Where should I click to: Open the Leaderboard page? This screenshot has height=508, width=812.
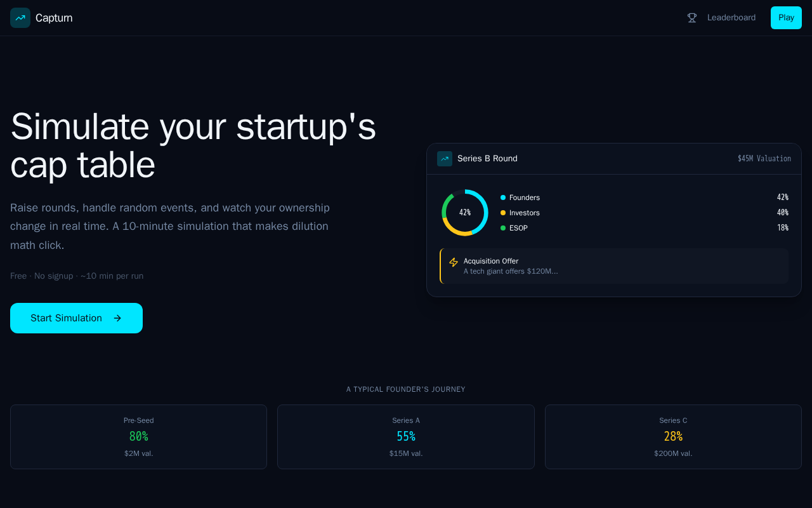[731, 18]
